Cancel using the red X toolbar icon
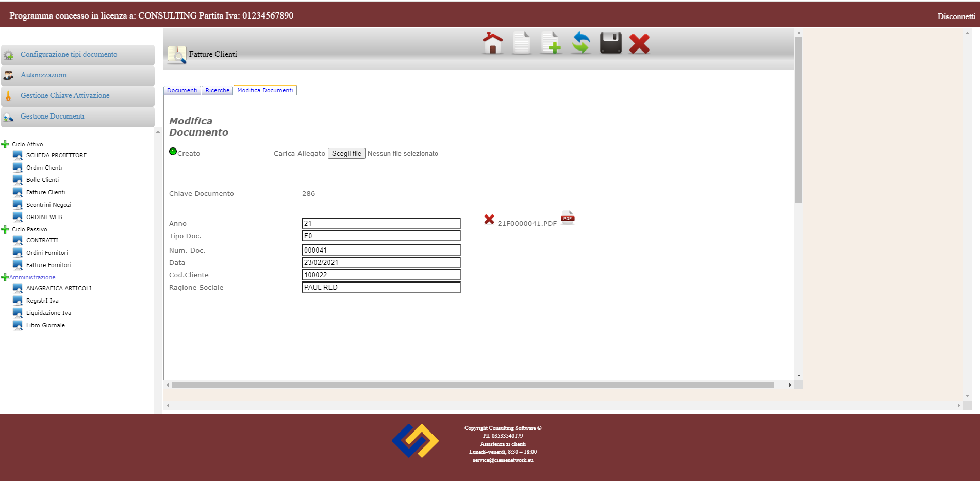 tap(639, 44)
